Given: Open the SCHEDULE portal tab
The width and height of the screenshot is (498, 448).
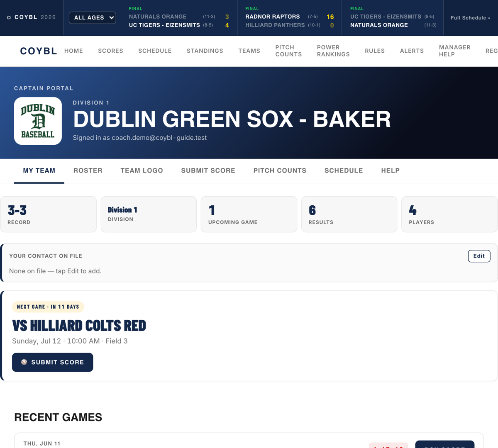Looking at the screenshot, I should 344,170.
